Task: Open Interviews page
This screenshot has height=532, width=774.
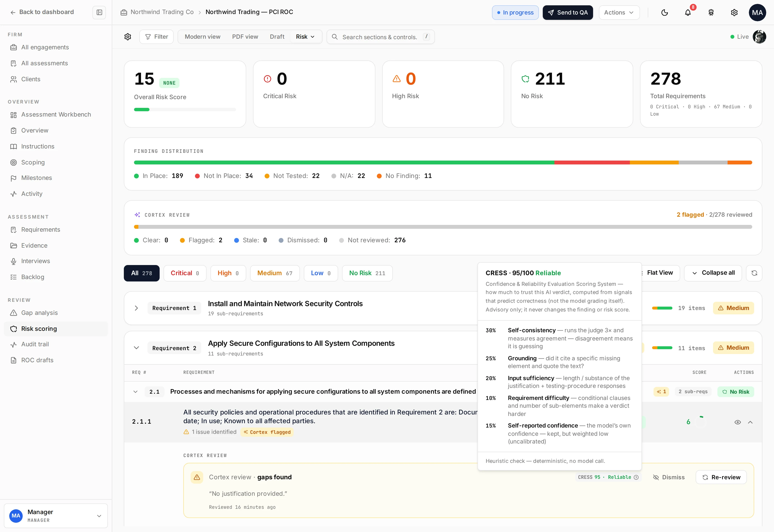Action: (56, 261)
